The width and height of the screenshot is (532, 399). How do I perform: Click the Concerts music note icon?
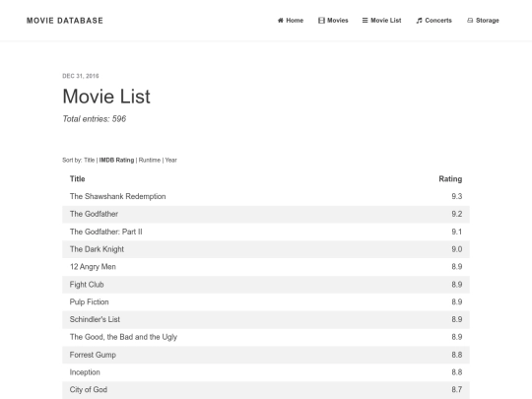click(x=419, y=21)
